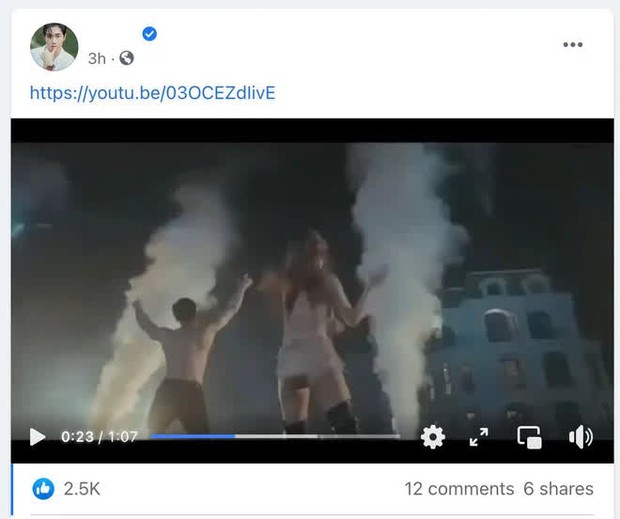This screenshot has width=620, height=519.
Task: Open the 12 comments link
Action: (x=457, y=489)
